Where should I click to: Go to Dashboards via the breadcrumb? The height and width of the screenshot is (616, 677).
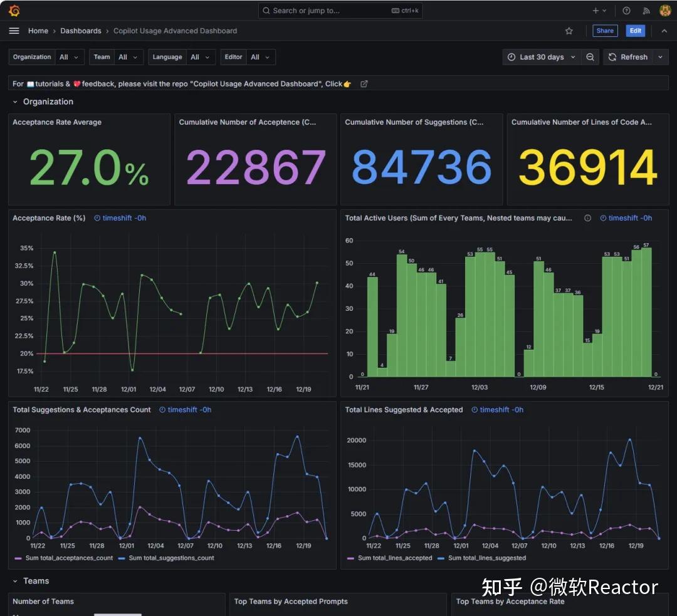(x=81, y=31)
